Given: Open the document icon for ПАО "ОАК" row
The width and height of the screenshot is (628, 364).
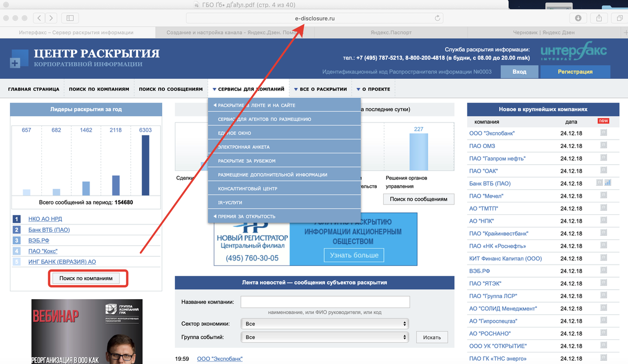Looking at the screenshot, I should (603, 170).
